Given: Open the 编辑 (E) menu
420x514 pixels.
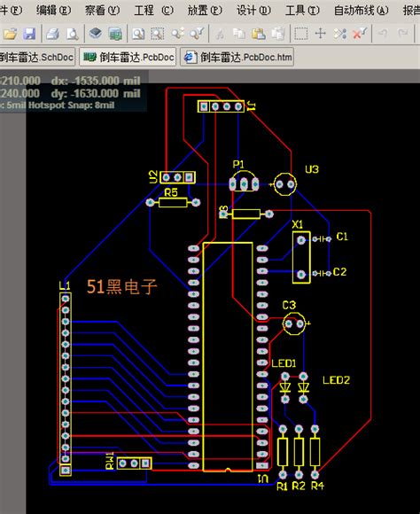Looking at the screenshot, I should [x=53, y=11].
